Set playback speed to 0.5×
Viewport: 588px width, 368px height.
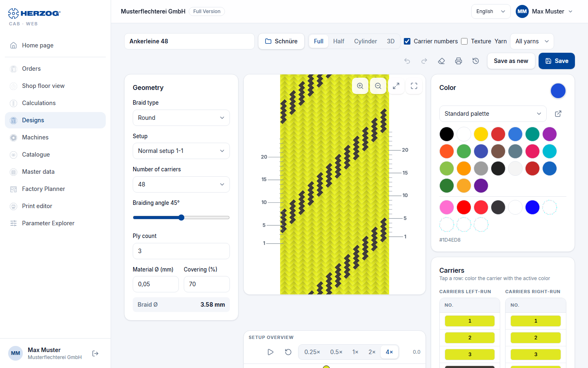click(336, 352)
